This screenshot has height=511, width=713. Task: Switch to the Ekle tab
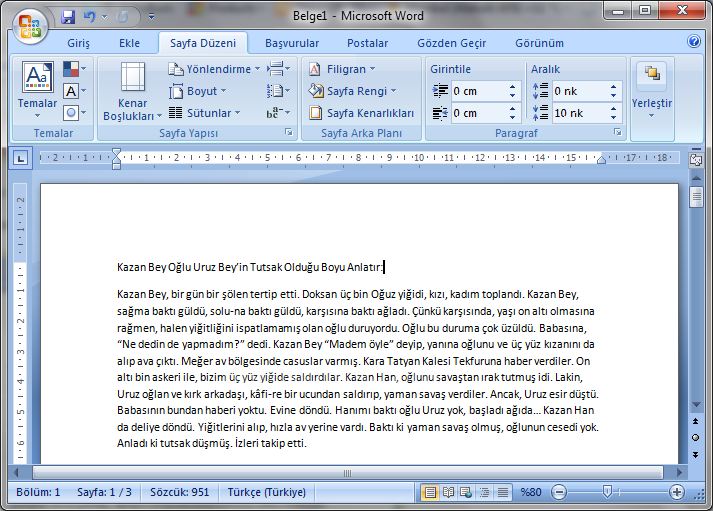(x=129, y=43)
